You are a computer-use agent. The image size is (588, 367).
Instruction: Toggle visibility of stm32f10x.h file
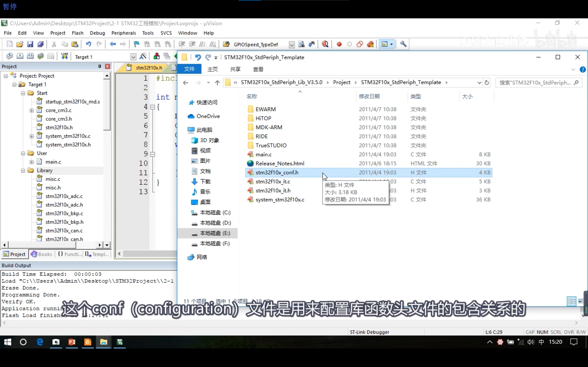(x=59, y=127)
